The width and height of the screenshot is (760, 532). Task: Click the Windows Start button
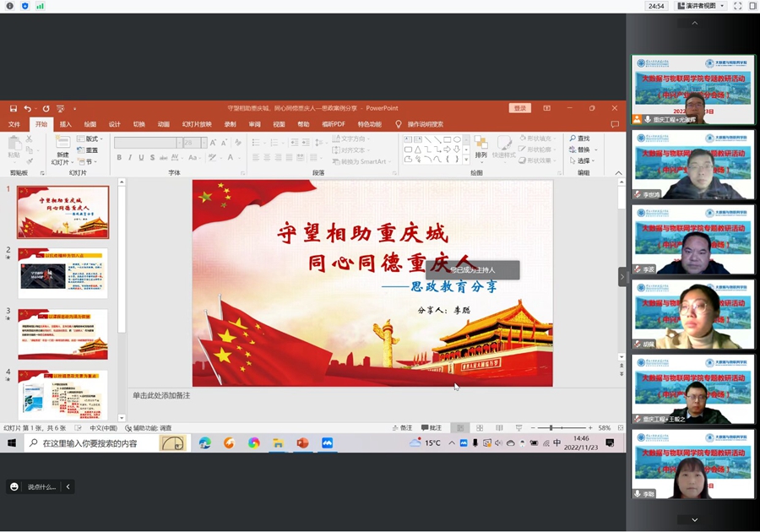point(12,442)
